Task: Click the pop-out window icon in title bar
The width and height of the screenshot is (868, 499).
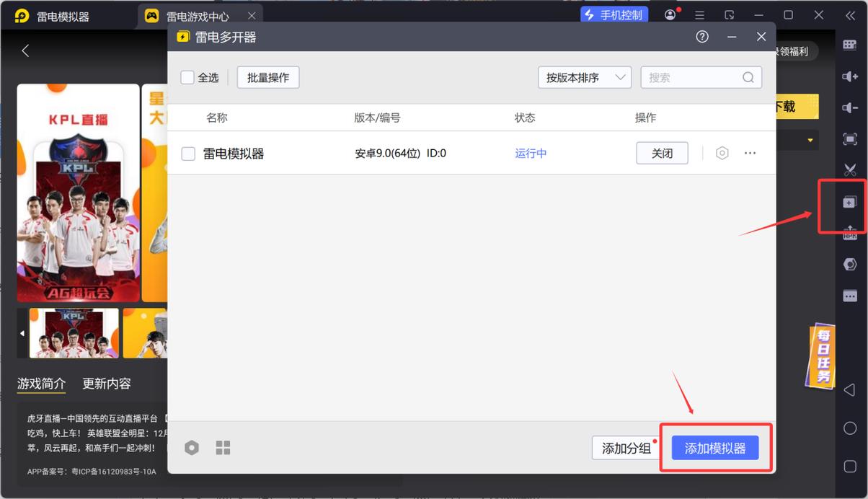Action: pos(730,15)
